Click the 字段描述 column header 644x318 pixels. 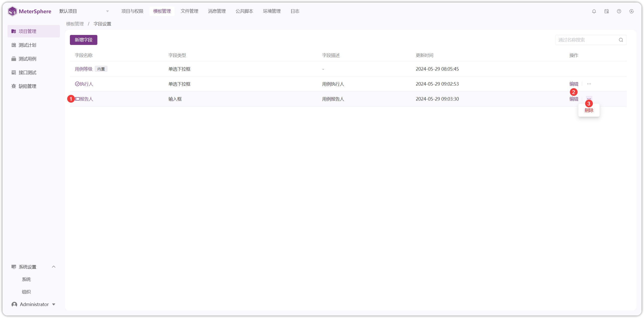[331, 55]
